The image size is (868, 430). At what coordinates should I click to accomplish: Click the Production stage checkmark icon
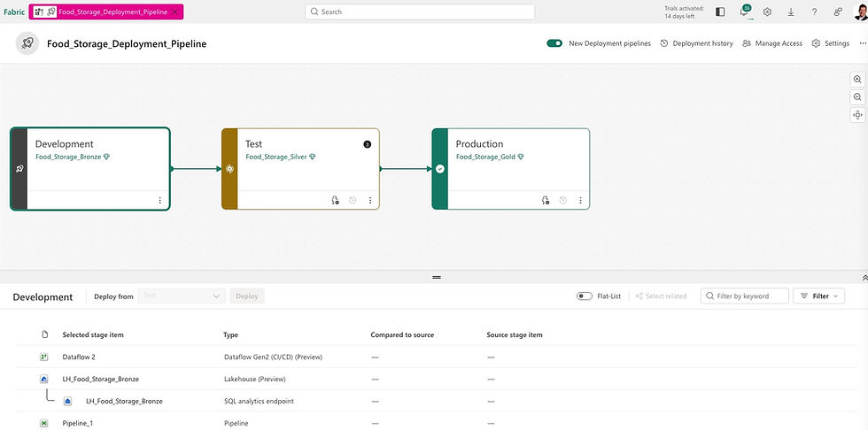click(440, 169)
